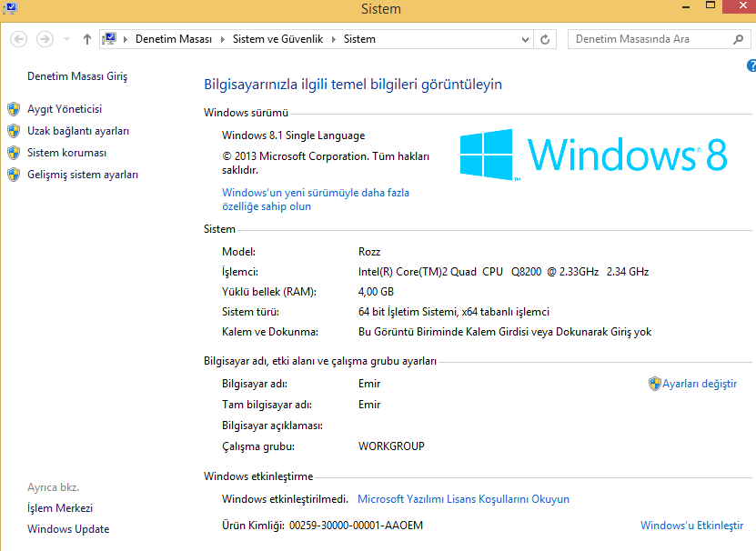Click Ayarları değiştir link
Viewport: 756px width, 551px height.
[x=699, y=384]
